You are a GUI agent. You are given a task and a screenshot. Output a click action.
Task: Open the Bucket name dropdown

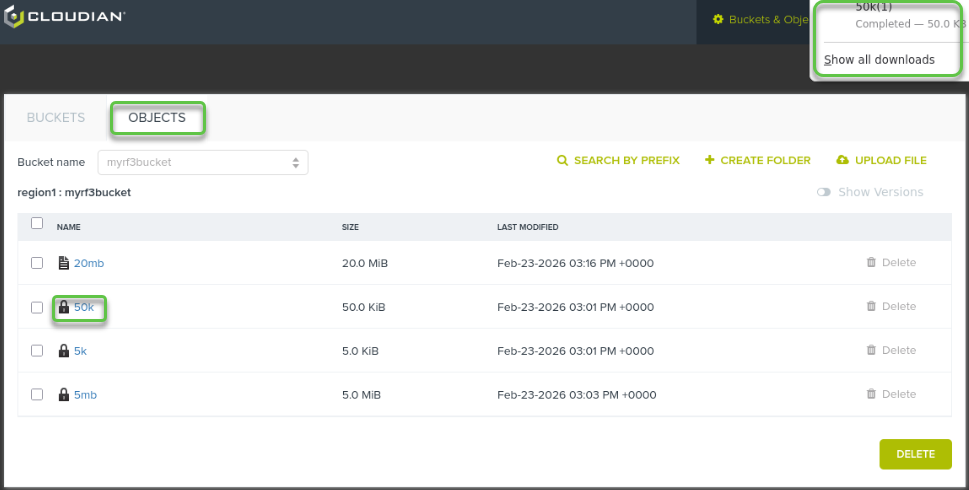(x=202, y=162)
